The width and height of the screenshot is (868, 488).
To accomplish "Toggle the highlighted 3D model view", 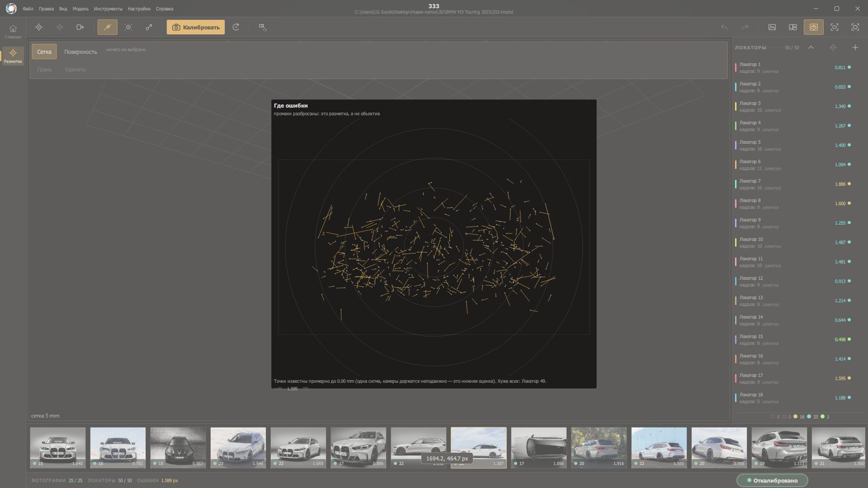I will coord(814,27).
